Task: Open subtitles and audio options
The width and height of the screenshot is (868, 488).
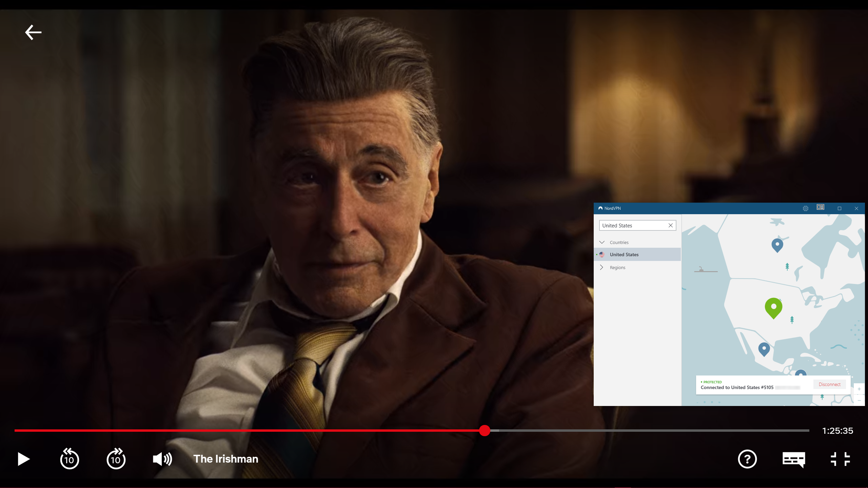Action: point(794,460)
